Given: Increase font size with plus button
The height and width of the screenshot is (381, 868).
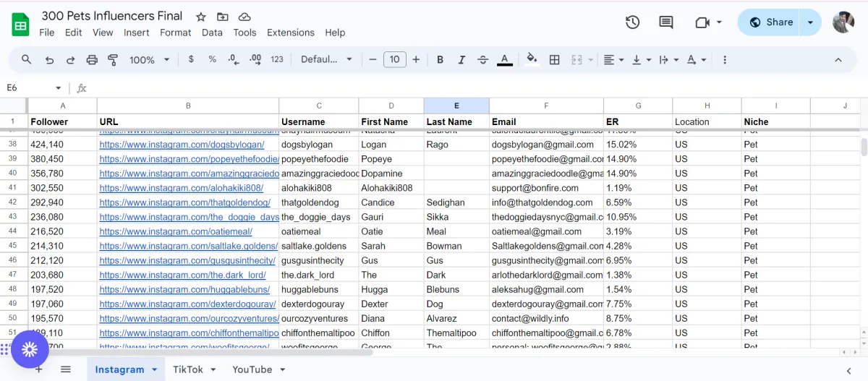Looking at the screenshot, I should pyautogui.click(x=416, y=60).
